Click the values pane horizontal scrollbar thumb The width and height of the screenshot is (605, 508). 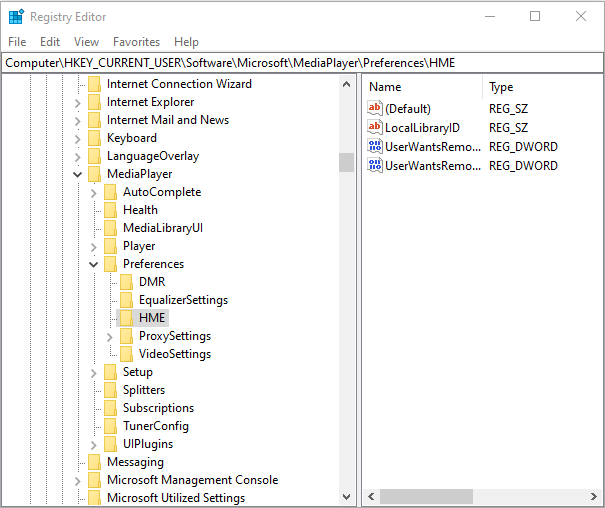[426, 496]
